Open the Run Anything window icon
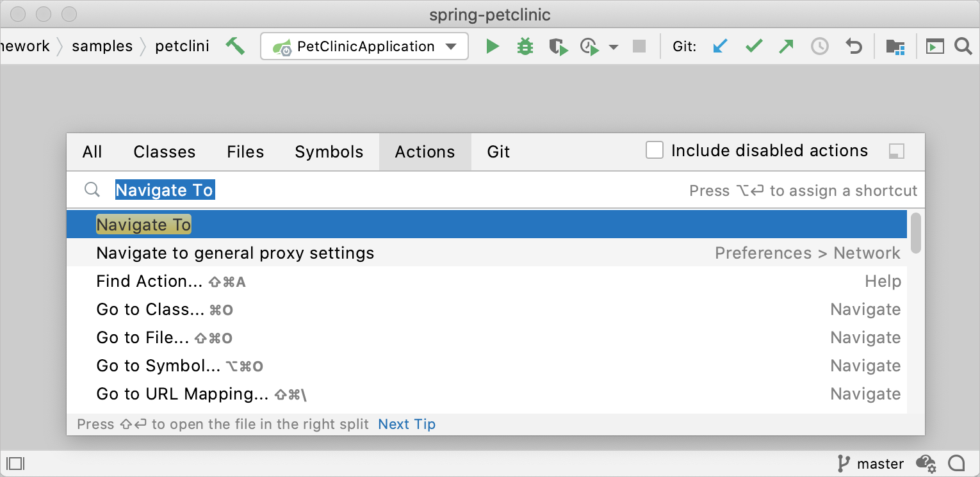This screenshot has width=980, height=477. click(x=935, y=47)
